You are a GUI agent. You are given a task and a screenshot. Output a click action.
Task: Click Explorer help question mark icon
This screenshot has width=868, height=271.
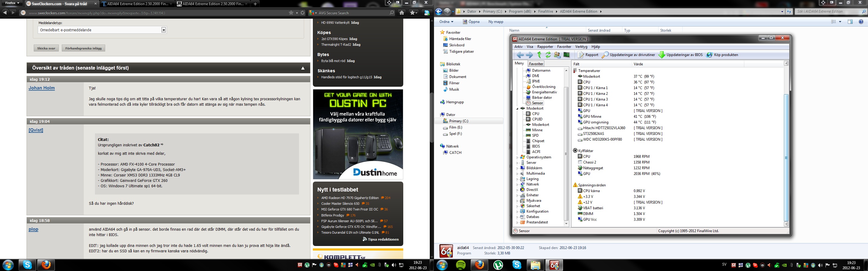(861, 22)
